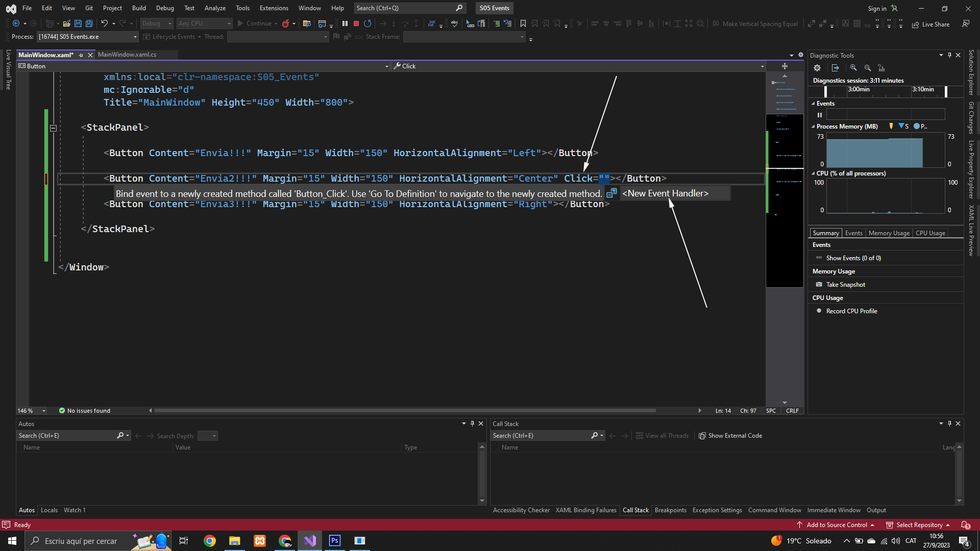
Task: Click the Break All pause icon
Action: point(345,23)
